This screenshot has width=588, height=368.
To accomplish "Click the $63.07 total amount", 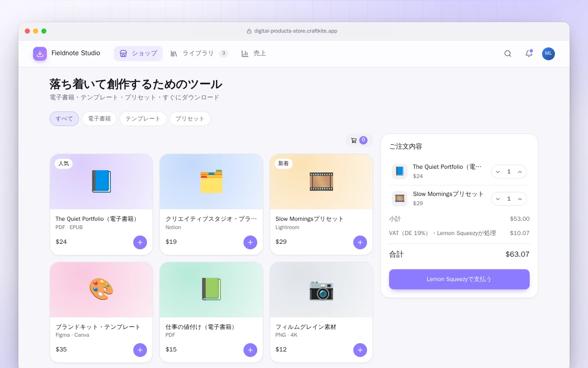I will (x=517, y=254).
